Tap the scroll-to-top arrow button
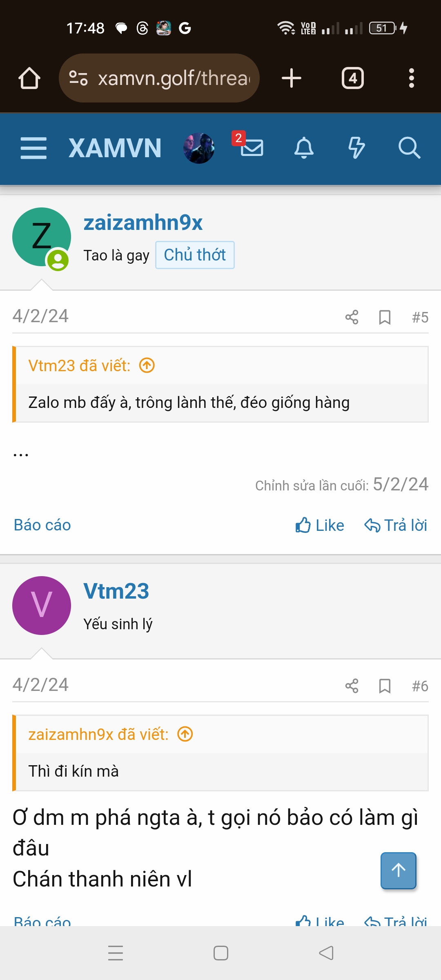 click(399, 871)
